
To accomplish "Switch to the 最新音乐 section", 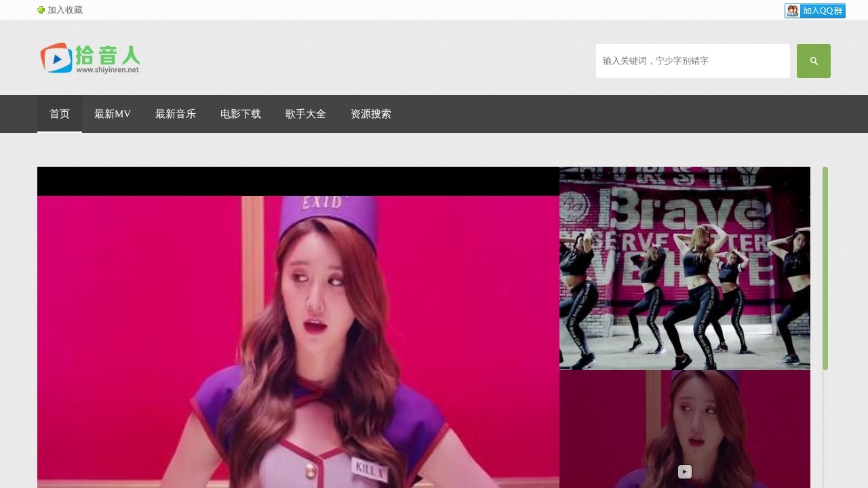I will [x=176, y=114].
